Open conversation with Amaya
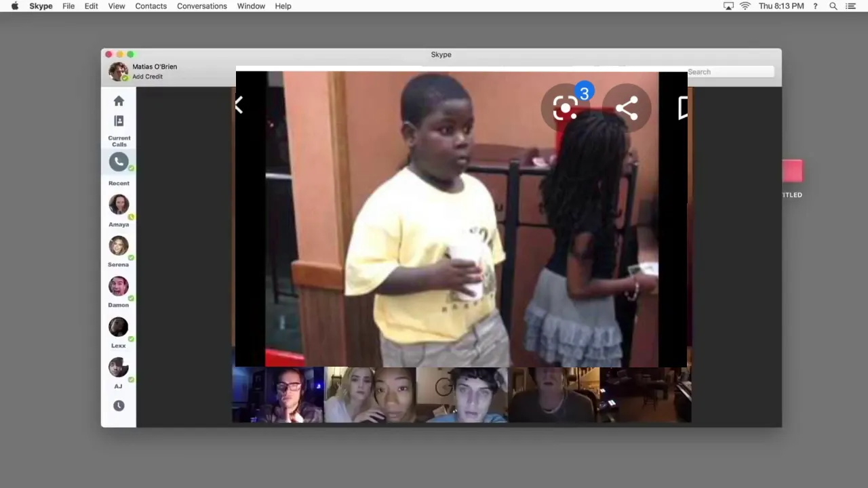This screenshot has width=868, height=488. 119,204
